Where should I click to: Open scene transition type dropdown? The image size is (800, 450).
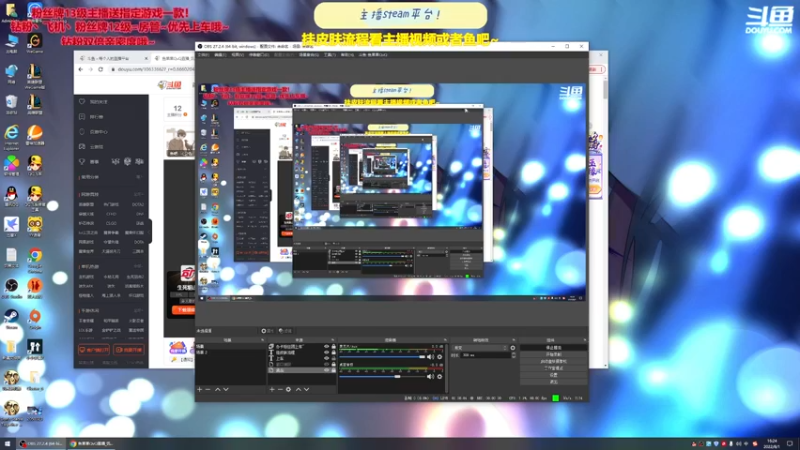481,348
